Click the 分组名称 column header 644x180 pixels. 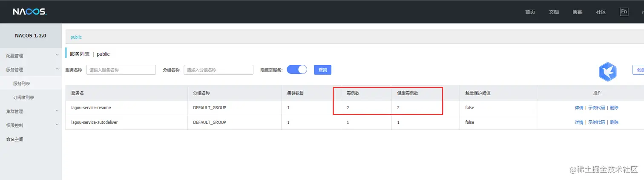tap(201, 93)
